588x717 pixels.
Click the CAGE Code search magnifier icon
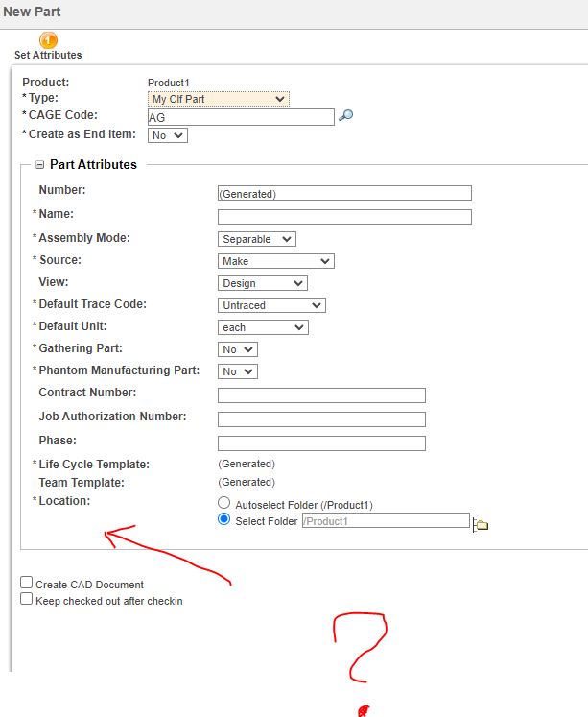click(x=346, y=116)
